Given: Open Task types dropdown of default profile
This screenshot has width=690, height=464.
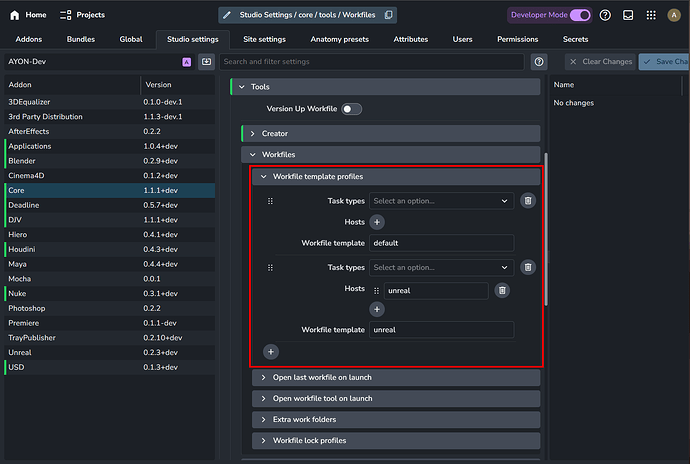Looking at the screenshot, I should click(x=441, y=201).
